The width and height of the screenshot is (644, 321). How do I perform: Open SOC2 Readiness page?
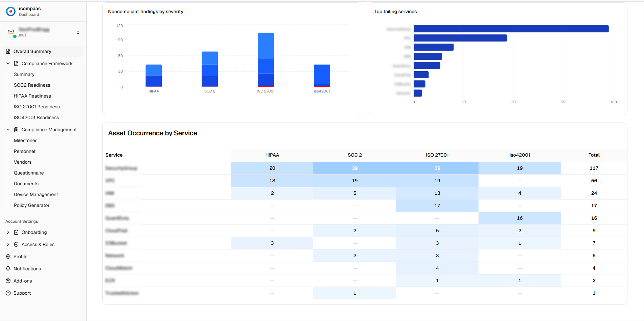coord(32,85)
